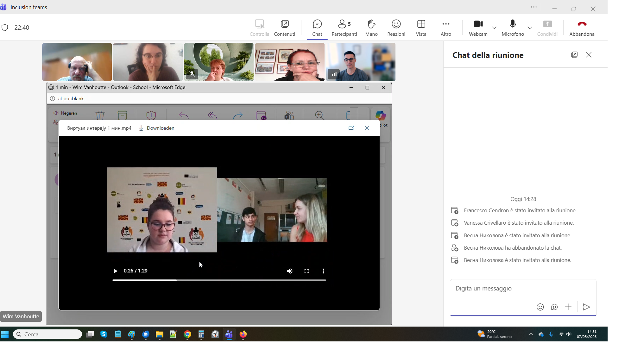This screenshot has height=343, width=644.
Task: Click the Outlook reply-all icon
Action: click(x=212, y=115)
